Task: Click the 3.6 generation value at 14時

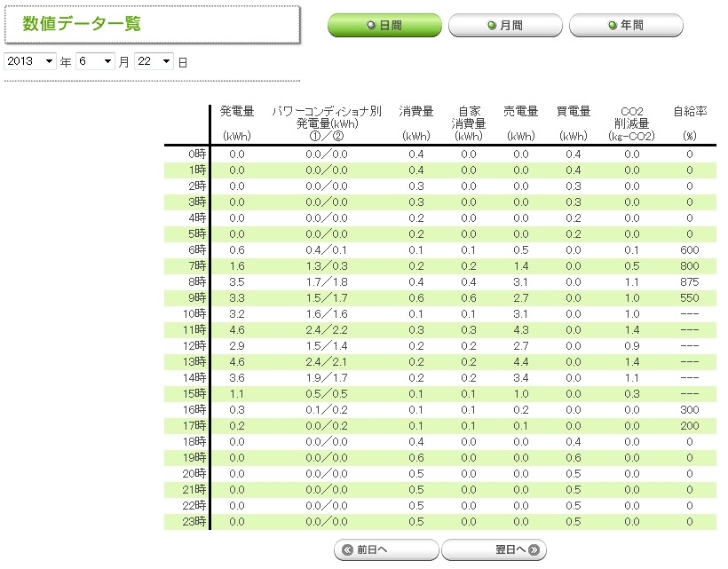Action: 237,378
